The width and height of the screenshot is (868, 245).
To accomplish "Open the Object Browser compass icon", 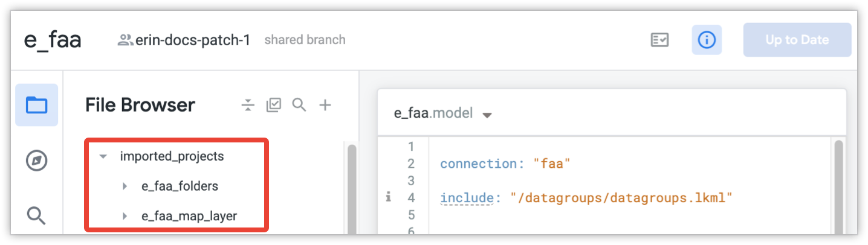I will click(x=36, y=161).
